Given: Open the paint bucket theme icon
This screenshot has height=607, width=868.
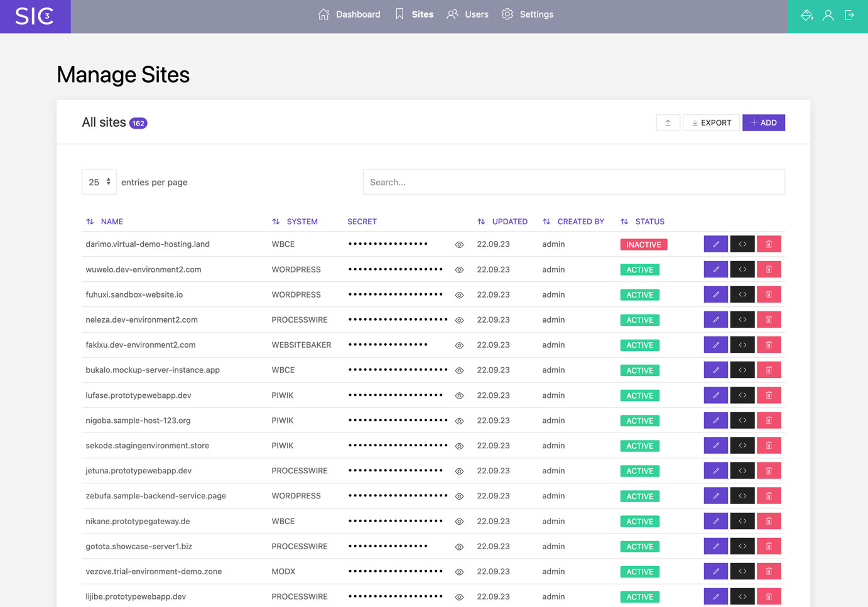Looking at the screenshot, I should click(x=807, y=15).
